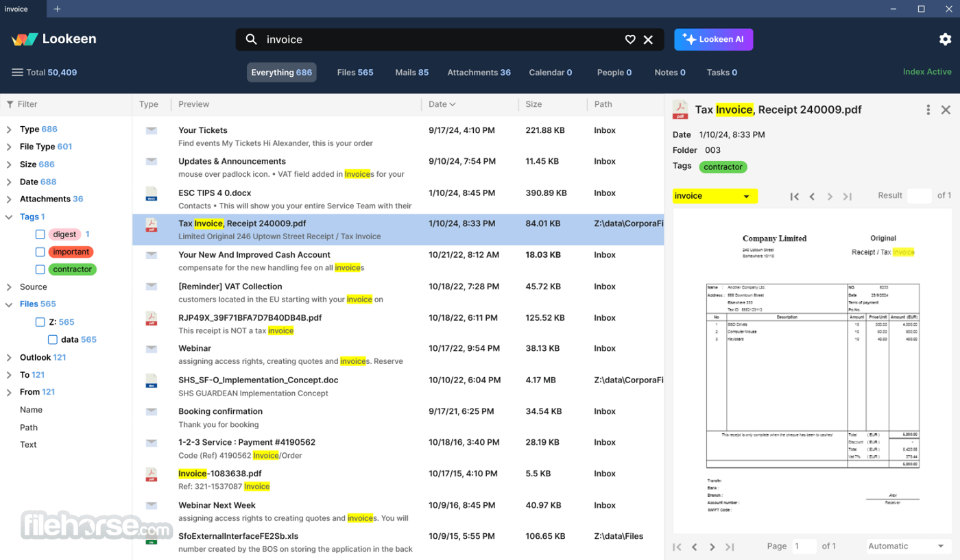Go to previous search result in preview
Viewport: 960px width, 560px height.
click(812, 197)
